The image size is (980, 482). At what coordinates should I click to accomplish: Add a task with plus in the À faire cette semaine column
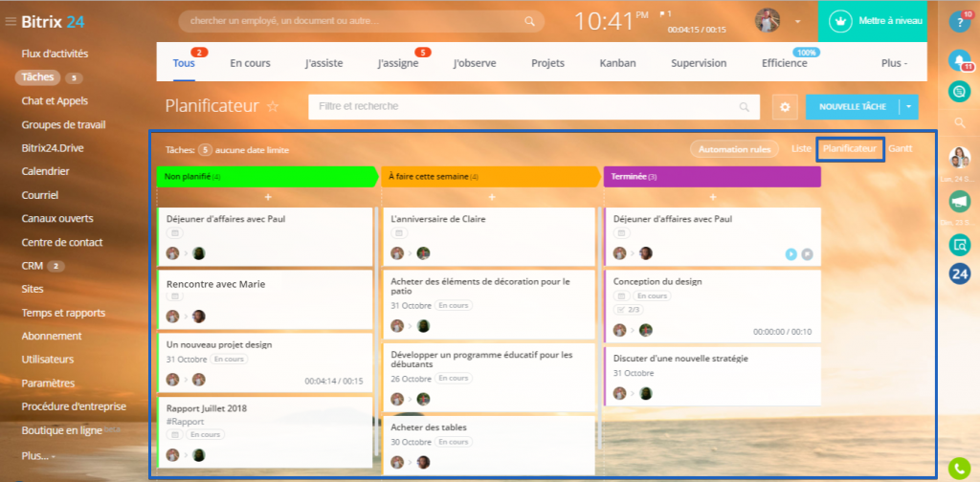click(x=492, y=197)
